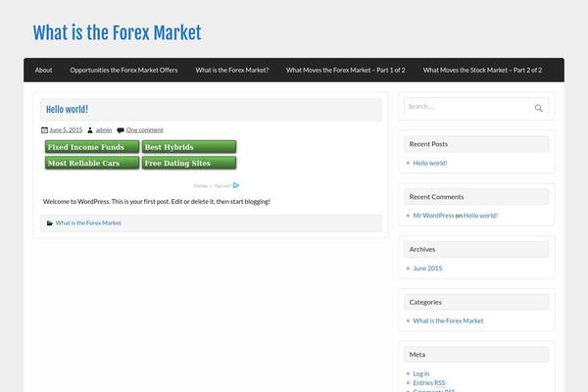Click the Free Dating Sites ad button
This screenshot has width=588, height=392.
point(189,163)
